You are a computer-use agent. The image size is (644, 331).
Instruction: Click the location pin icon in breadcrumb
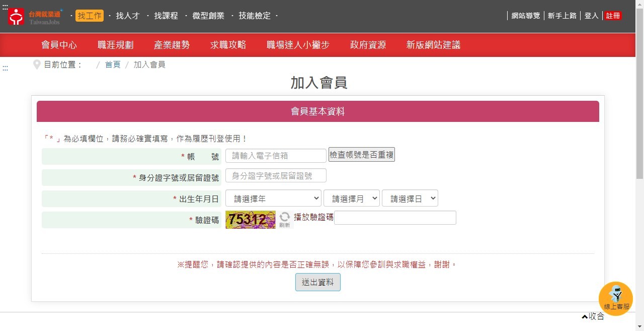[x=37, y=64]
